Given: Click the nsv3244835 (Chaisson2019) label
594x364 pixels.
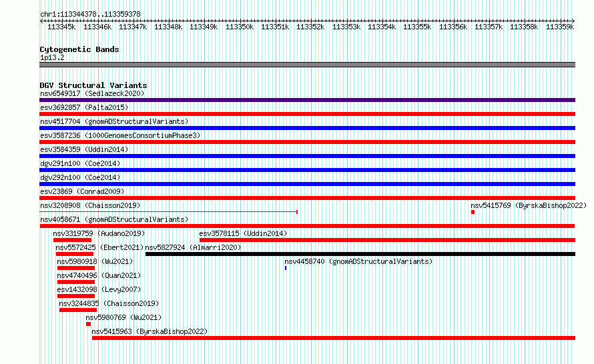Looking at the screenshot, I should pyautogui.click(x=109, y=303).
